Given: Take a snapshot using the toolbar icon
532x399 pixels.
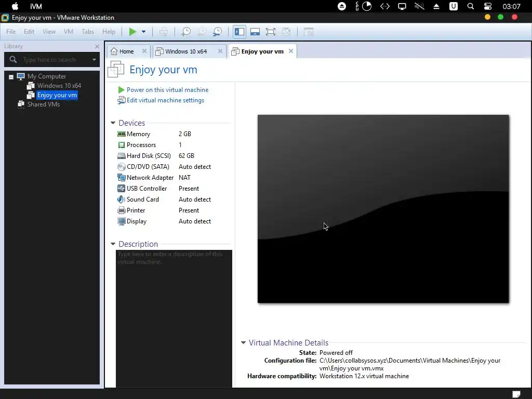Looking at the screenshot, I should 186,32.
